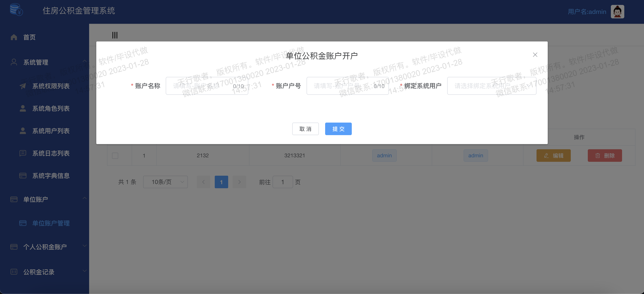Screen dimensions: 644x294
Task: Click the paper-plane icon beside 系统权限列表
Action: (23, 86)
